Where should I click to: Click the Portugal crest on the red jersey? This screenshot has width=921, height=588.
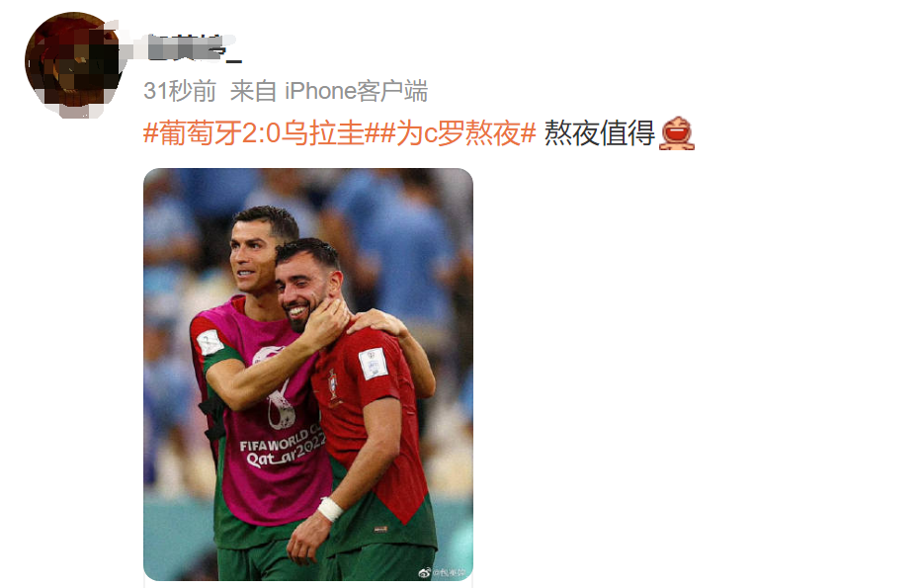333,384
